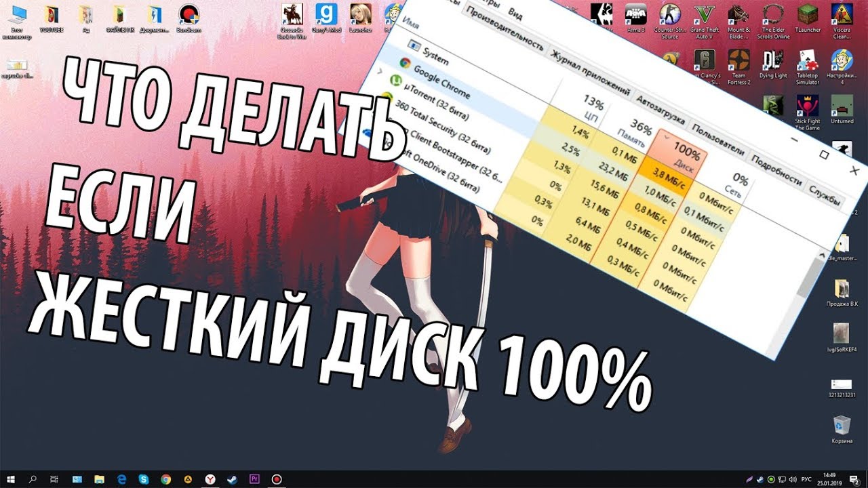Open TLauncher Minecraft shortcut
The height and width of the screenshot is (488, 868).
(808, 18)
